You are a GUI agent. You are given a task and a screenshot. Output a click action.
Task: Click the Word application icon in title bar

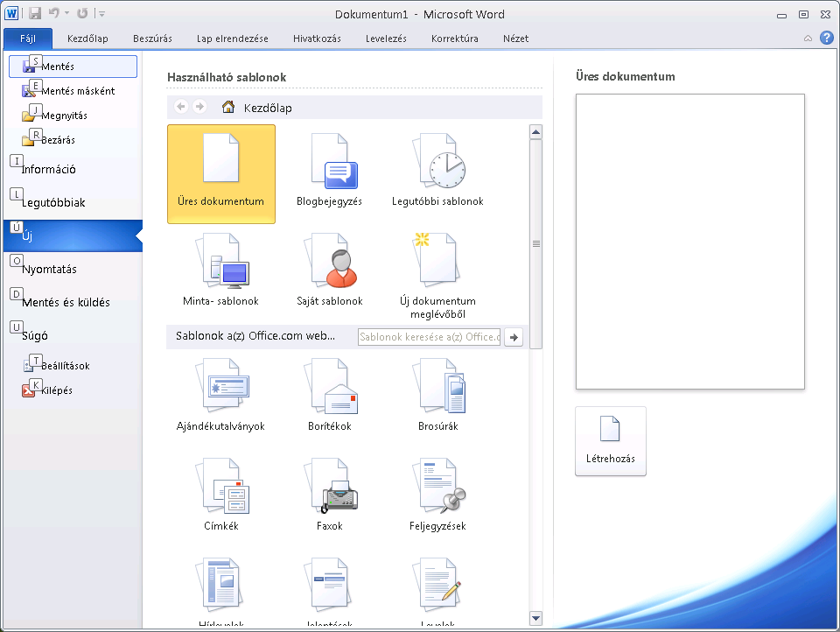coord(11,13)
